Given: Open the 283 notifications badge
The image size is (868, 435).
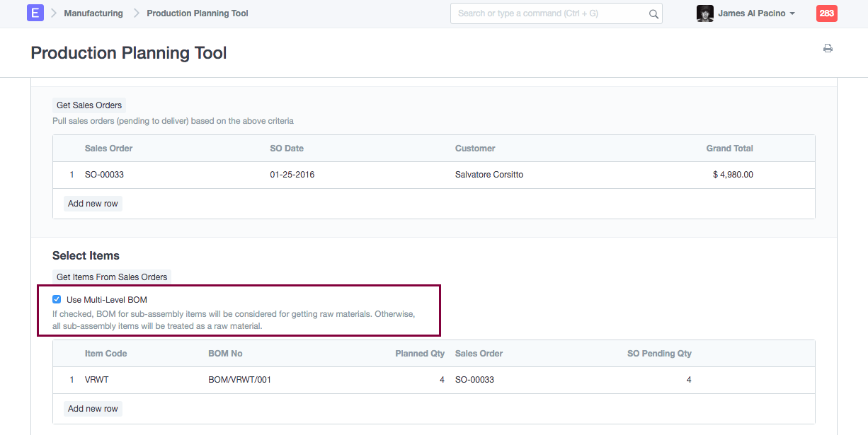Looking at the screenshot, I should (826, 13).
